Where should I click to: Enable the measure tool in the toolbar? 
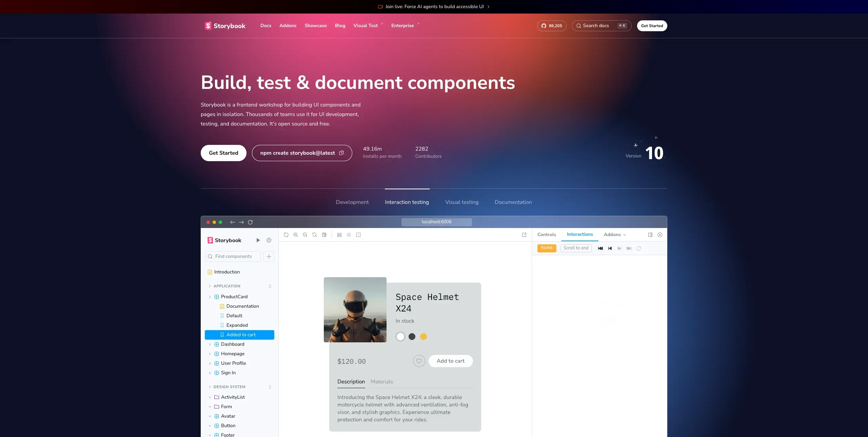coord(339,235)
